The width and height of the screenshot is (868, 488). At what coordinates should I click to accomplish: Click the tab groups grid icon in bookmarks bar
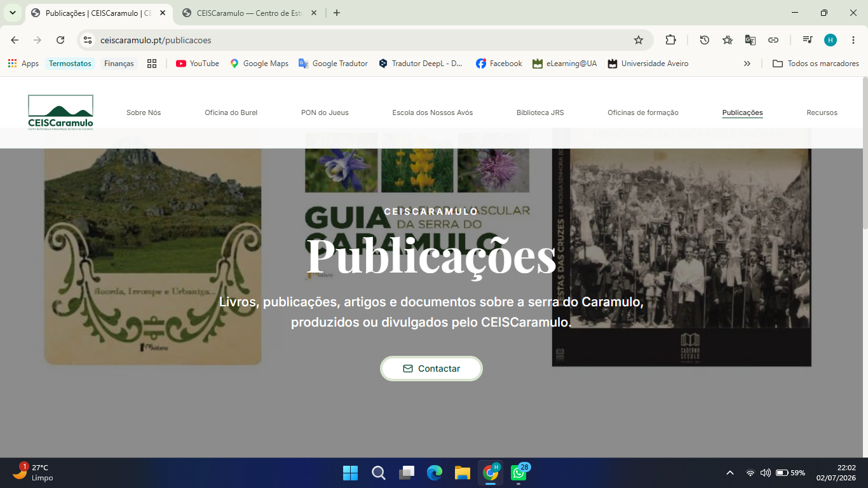(x=152, y=64)
